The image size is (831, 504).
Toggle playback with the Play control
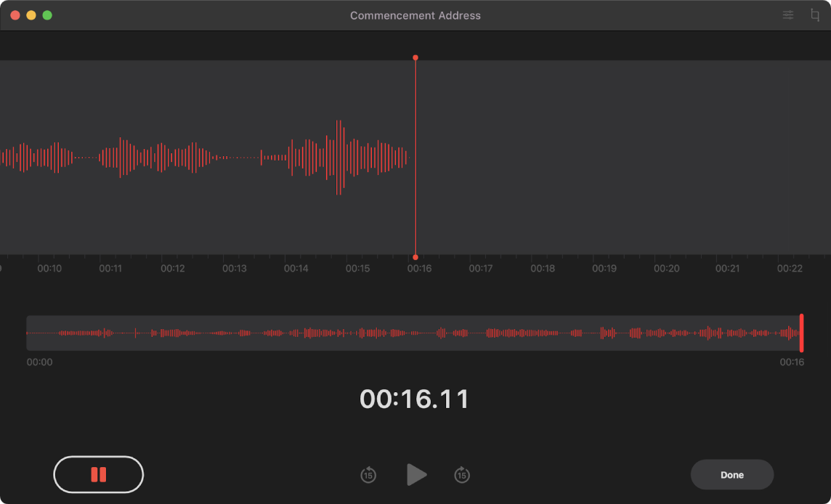416,474
